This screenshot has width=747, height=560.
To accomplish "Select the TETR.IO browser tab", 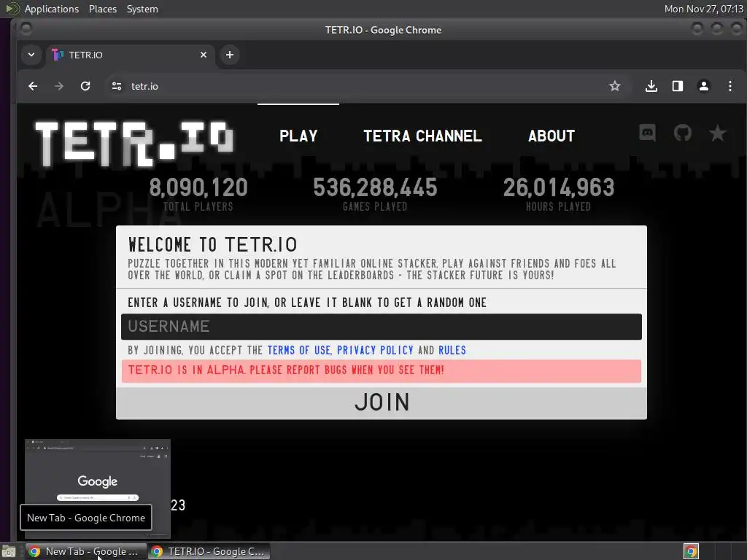I will [130, 55].
